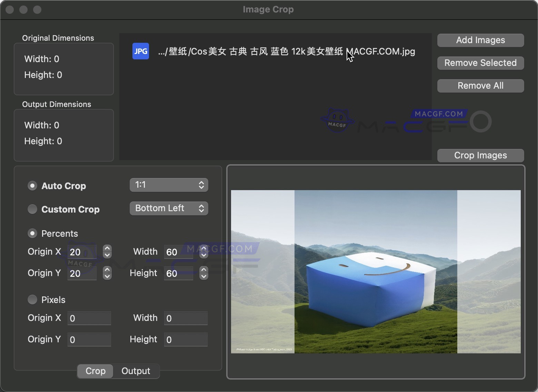Click the JPG file type icon

[140, 51]
